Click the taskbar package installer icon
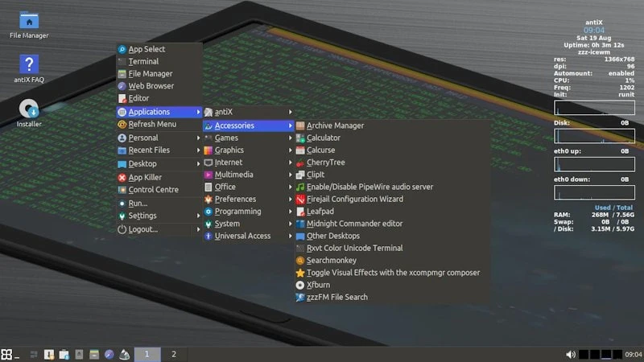644x362 pixels. (64, 354)
